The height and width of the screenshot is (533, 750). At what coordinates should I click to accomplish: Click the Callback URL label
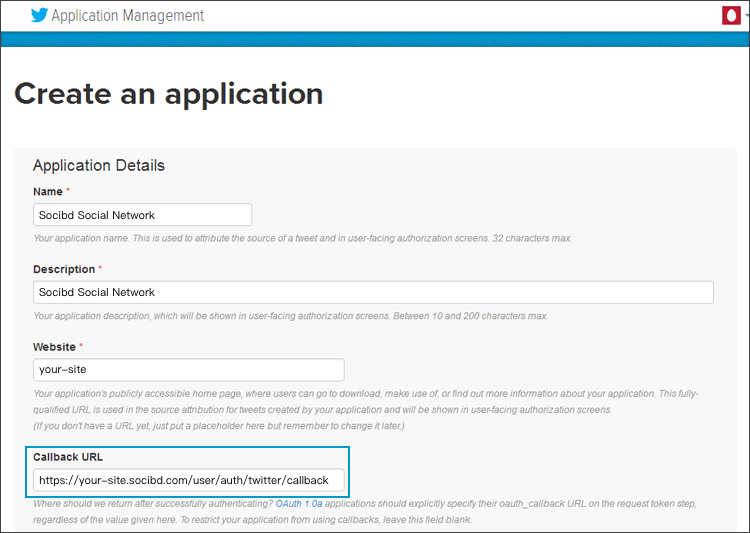(x=68, y=457)
